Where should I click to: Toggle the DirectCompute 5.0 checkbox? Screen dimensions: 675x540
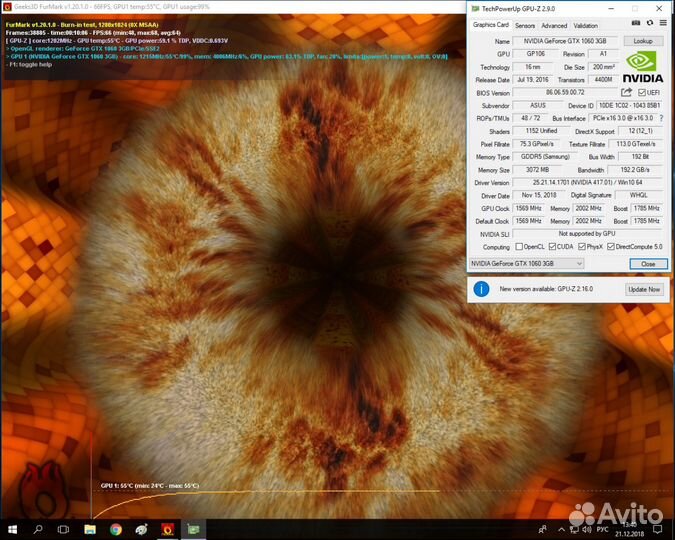point(610,247)
